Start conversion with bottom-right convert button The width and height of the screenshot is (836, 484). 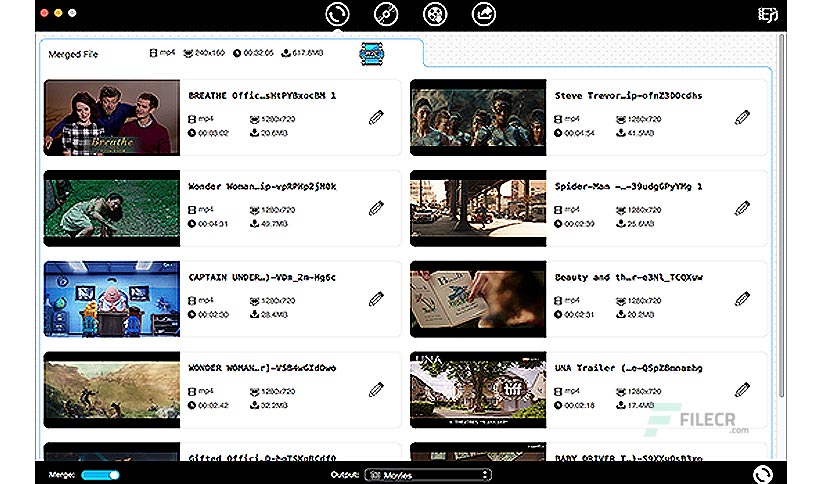tap(763, 474)
